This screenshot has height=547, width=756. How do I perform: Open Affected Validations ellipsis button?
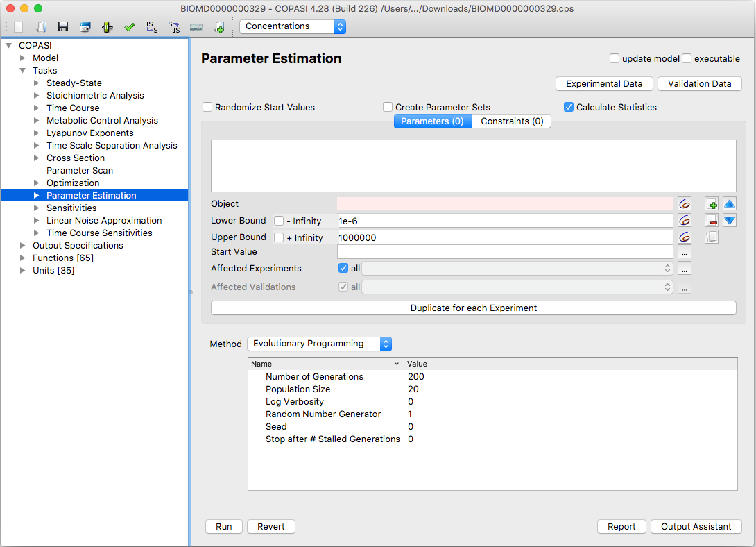[x=685, y=287]
